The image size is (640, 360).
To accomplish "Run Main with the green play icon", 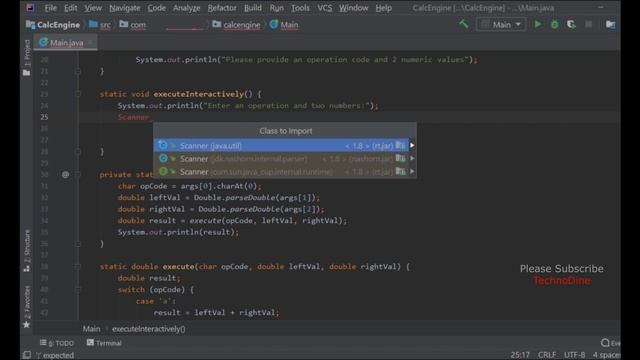I will (538, 24).
